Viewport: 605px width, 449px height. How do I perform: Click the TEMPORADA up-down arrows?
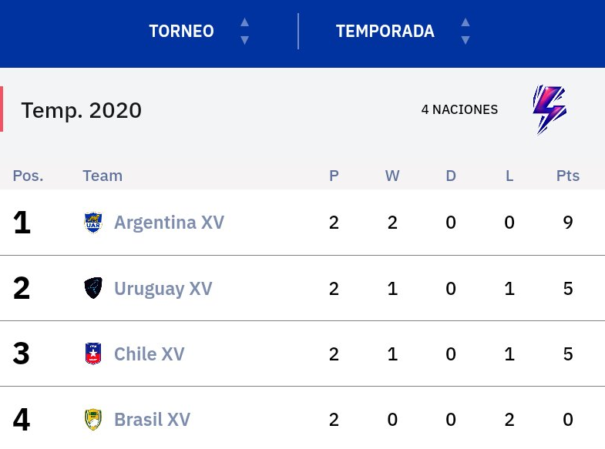pyautogui.click(x=466, y=31)
